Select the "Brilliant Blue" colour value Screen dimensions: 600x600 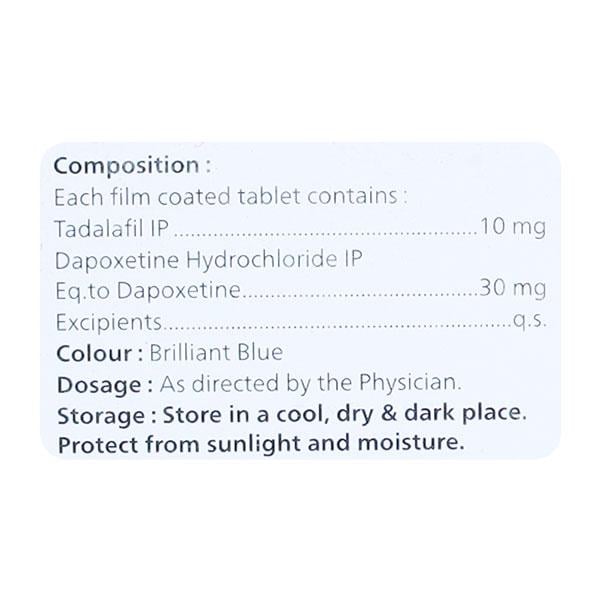click(x=216, y=352)
